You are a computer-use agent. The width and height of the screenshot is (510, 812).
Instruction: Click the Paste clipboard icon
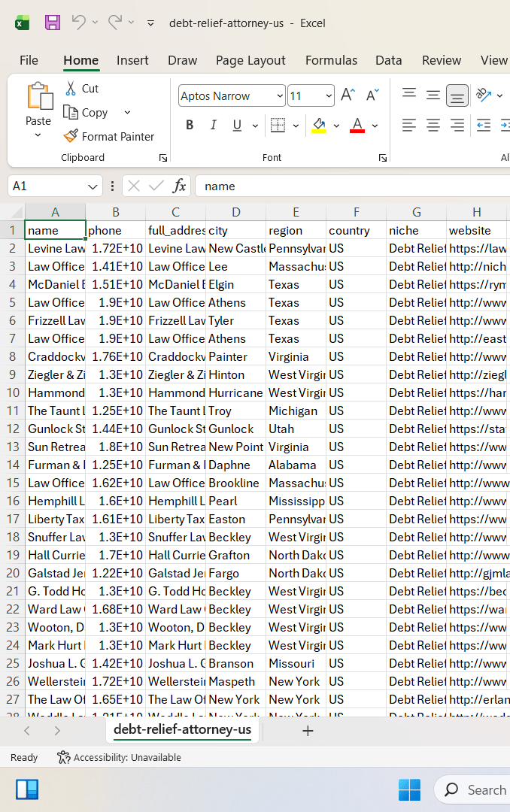pyautogui.click(x=39, y=97)
